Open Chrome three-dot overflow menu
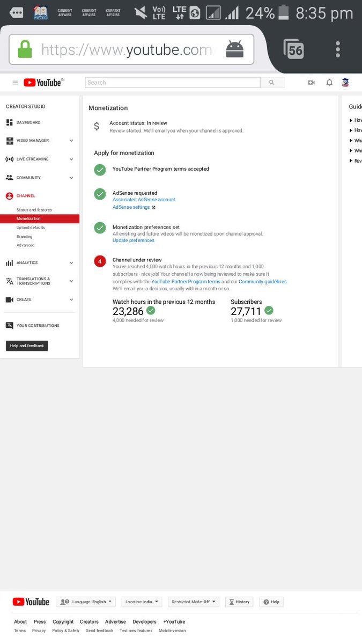This screenshot has height=644, width=362. (x=338, y=49)
